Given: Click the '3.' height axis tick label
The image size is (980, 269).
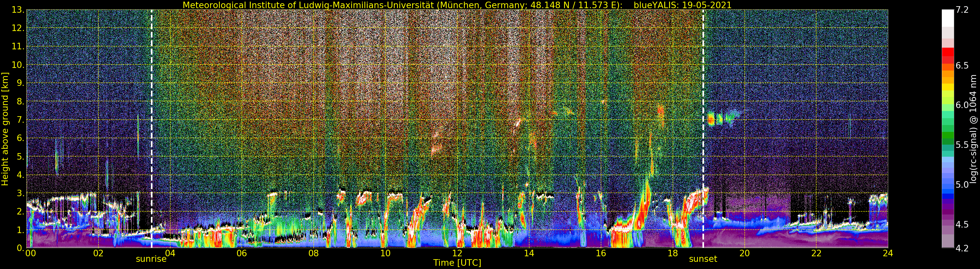Looking at the screenshot, I should [20, 193].
